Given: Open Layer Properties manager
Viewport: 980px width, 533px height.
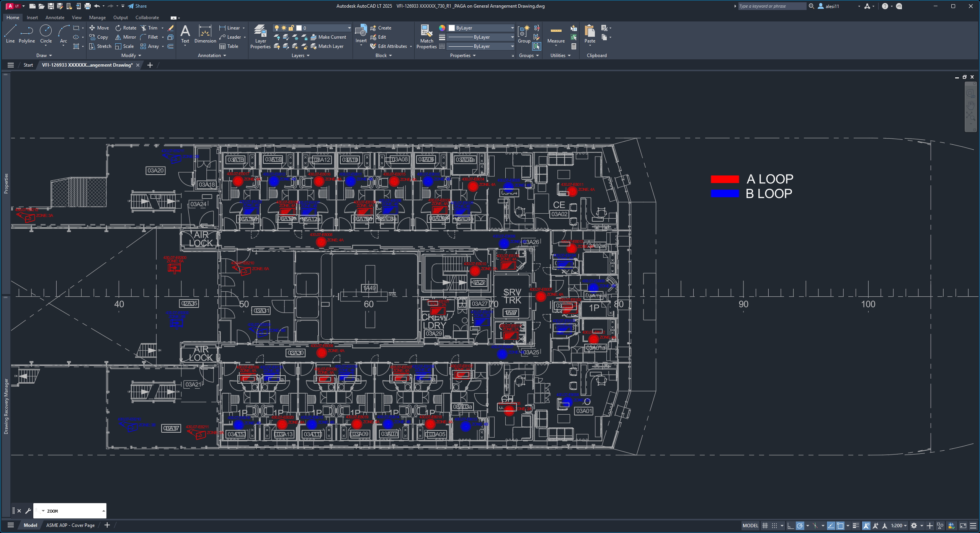Looking at the screenshot, I should (260, 37).
